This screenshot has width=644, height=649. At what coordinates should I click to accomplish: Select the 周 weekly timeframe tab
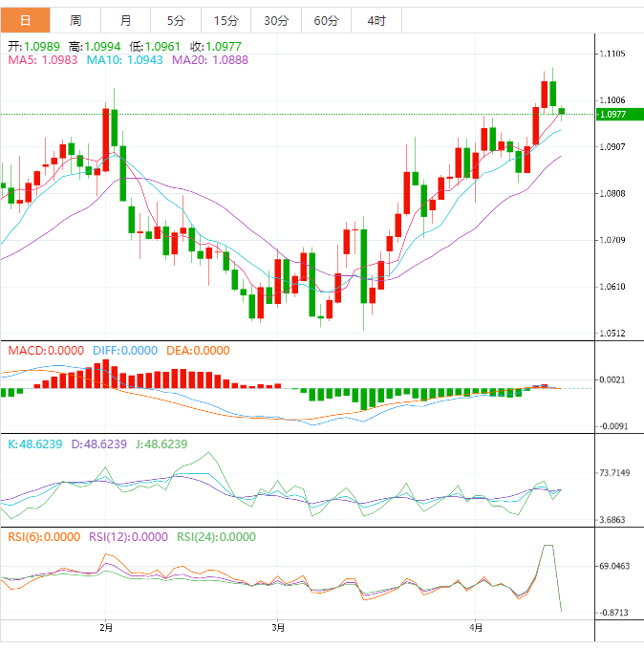pyautogui.click(x=75, y=20)
